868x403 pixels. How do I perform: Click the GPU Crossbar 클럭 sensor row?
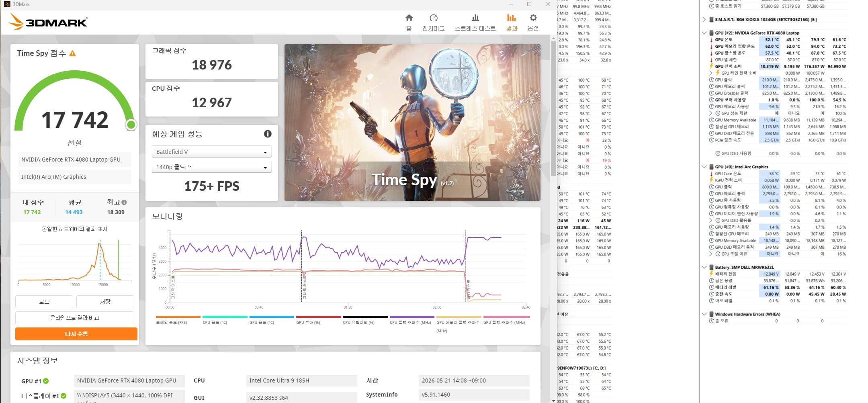coord(778,93)
